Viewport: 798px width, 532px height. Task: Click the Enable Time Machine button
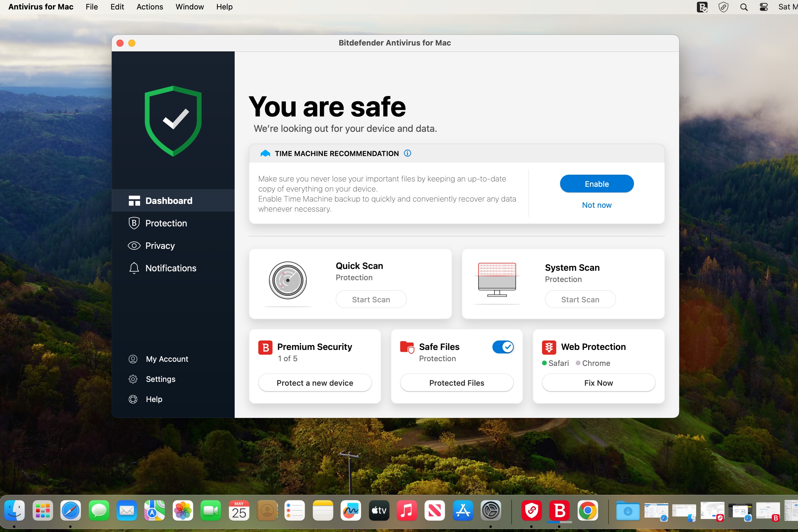click(597, 184)
